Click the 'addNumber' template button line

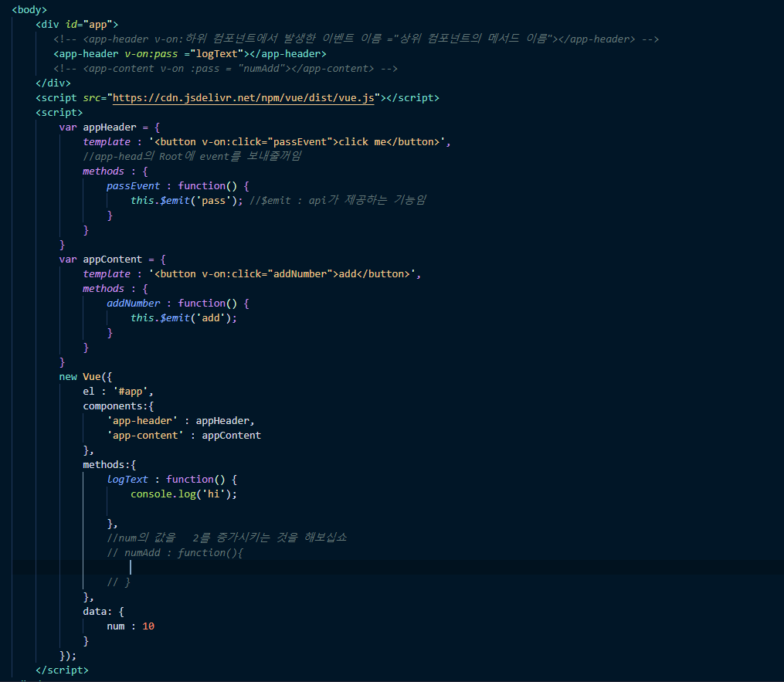[x=252, y=274]
